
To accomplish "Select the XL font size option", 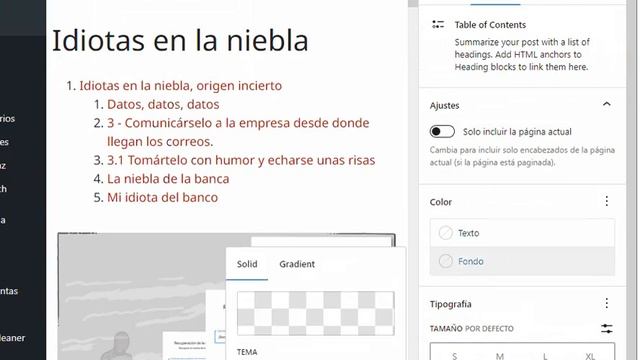I will [x=590, y=356].
